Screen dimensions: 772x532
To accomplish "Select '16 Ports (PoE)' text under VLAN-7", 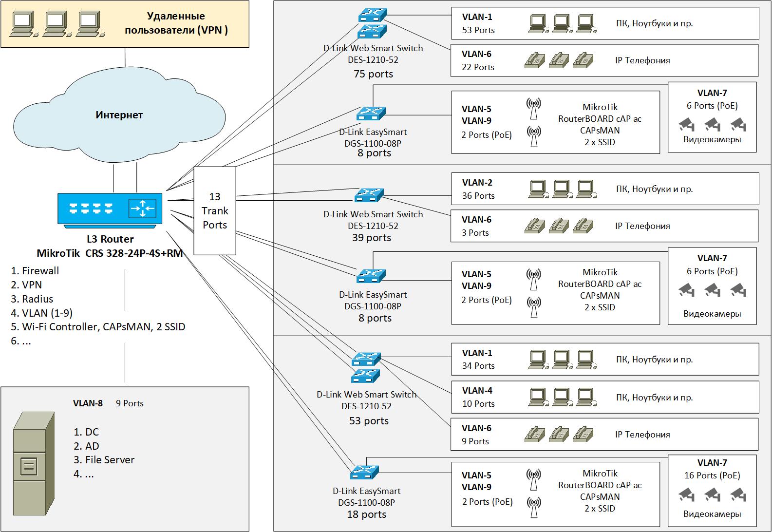I will tap(712, 475).
